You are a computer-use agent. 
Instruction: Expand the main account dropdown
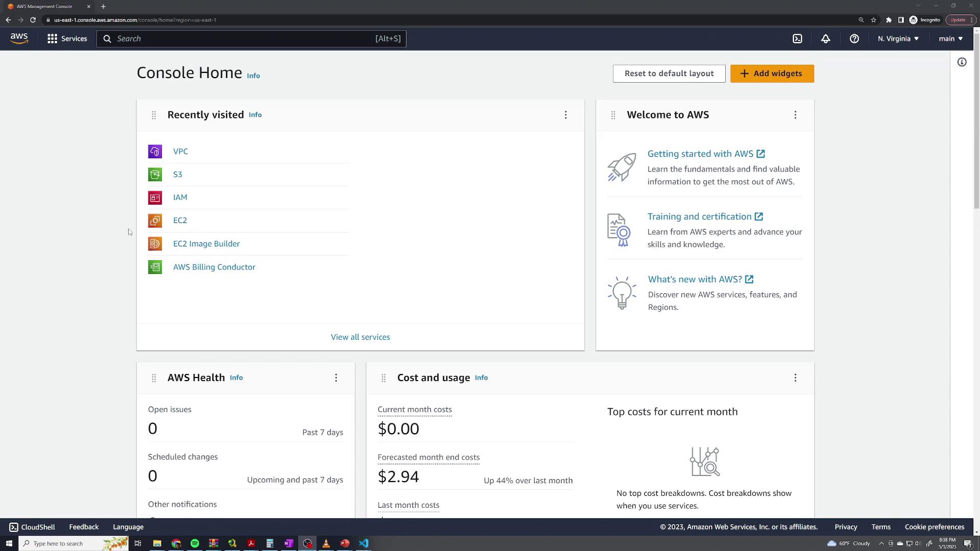coord(950,39)
